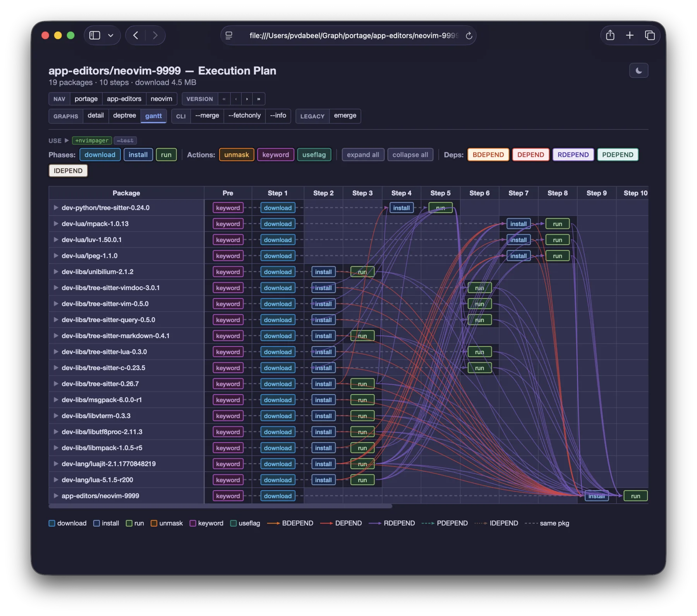Expand the dev-libs/msgpack-6.0.0-r1 row
Image resolution: width=697 pixels, height=616 pixels.
tap(56, 400)
